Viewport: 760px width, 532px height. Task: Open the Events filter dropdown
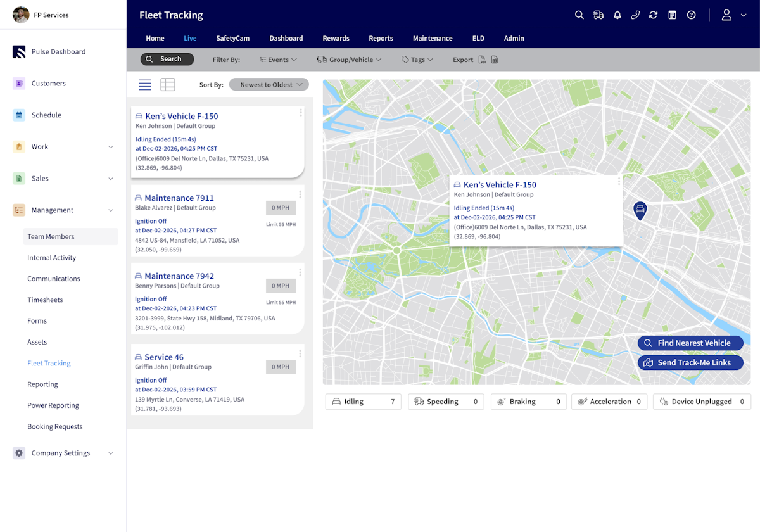tap(278, 60)
